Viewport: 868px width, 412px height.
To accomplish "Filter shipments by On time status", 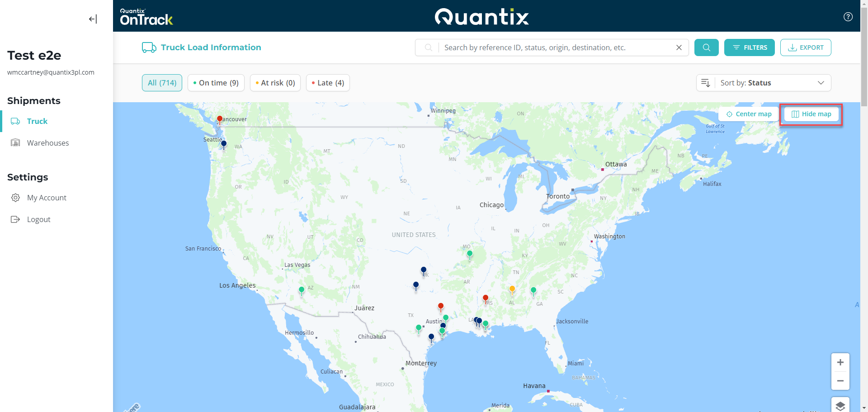I will click(216, 83).
